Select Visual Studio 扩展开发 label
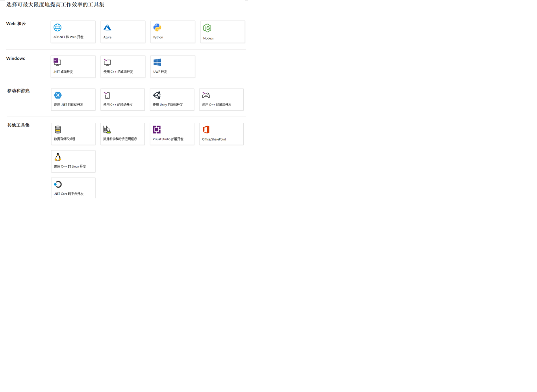 coord(168,139)
